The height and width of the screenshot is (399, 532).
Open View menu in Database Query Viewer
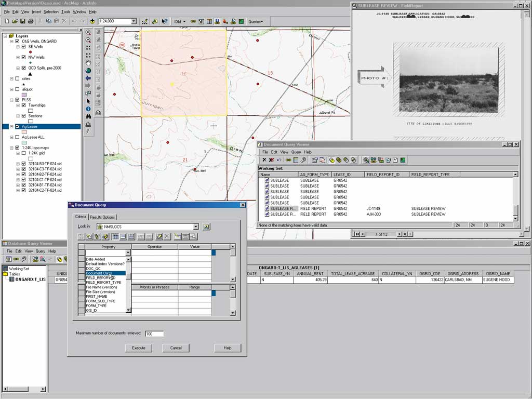(29, 251)
